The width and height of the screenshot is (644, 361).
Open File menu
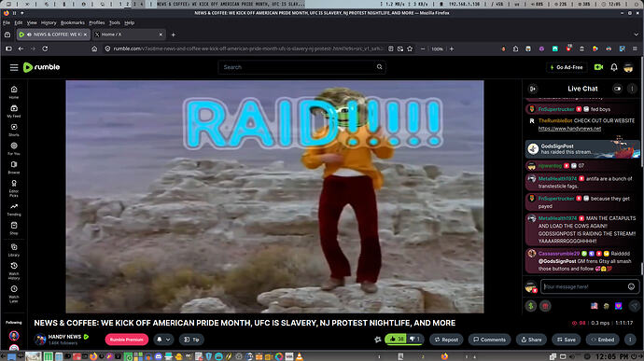click(7, 22)
